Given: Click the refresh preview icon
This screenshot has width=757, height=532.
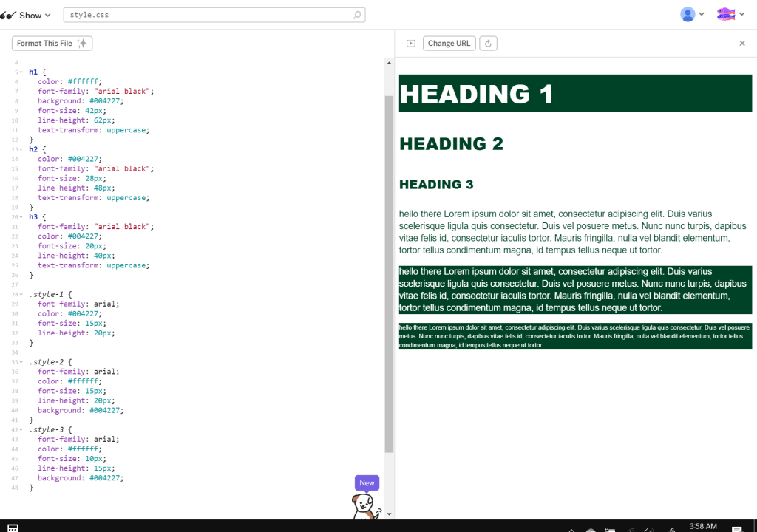Looking at the screenshot, I should tap(488, 44).
